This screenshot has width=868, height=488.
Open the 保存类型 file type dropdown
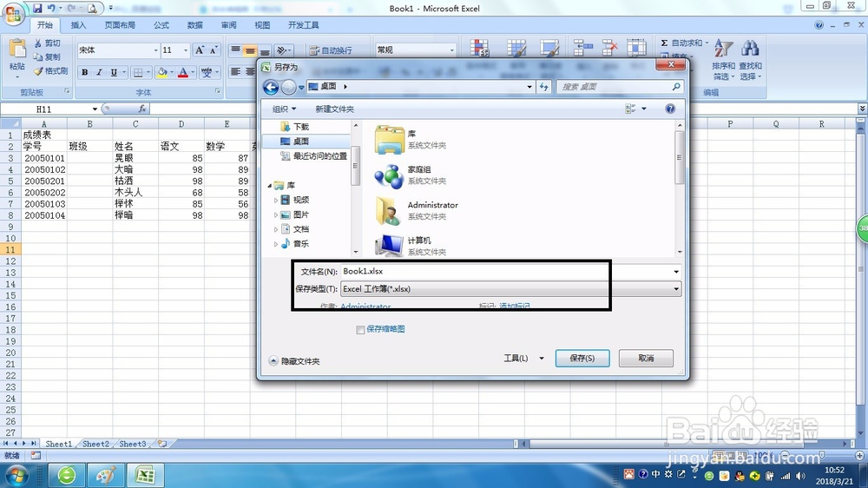(x=676, y=289)
